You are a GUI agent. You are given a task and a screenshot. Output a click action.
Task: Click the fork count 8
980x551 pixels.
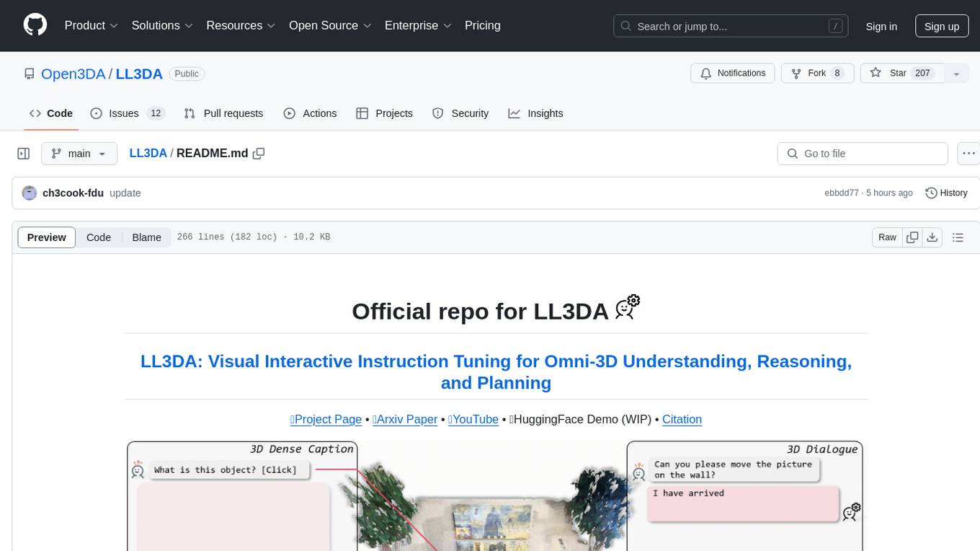tap(837, 74)
